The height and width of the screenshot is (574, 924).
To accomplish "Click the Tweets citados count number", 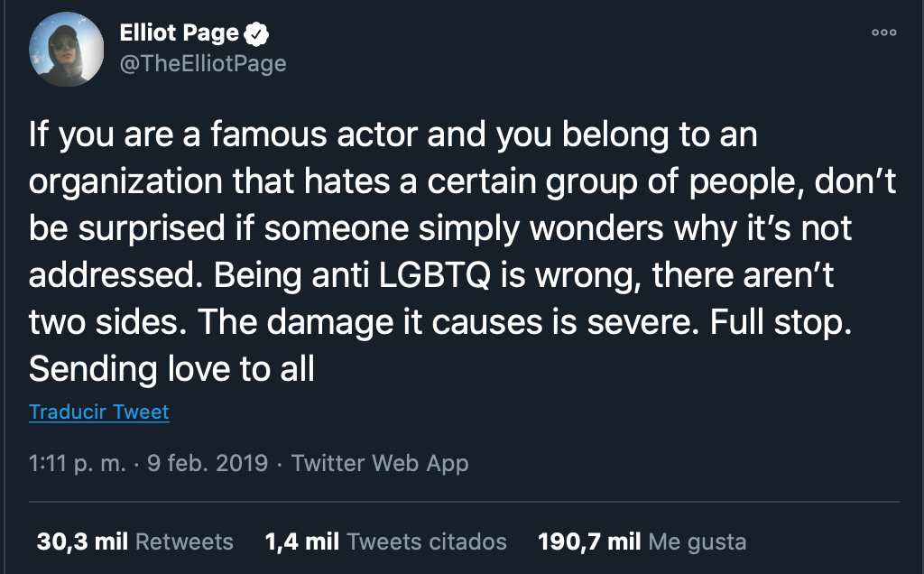I will (x=301, y=542).
